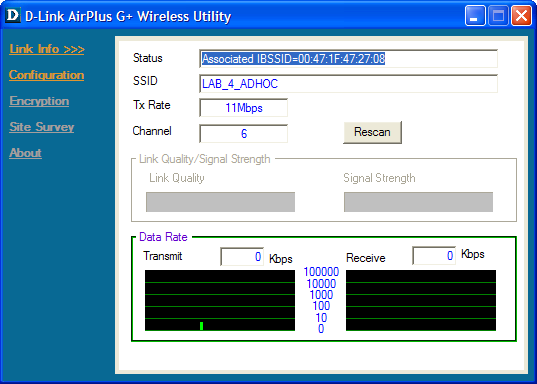This screenshot has height=384, width=537.
Task: Minimize the Wireless Utility window
Action: click(x=475, y=16)
